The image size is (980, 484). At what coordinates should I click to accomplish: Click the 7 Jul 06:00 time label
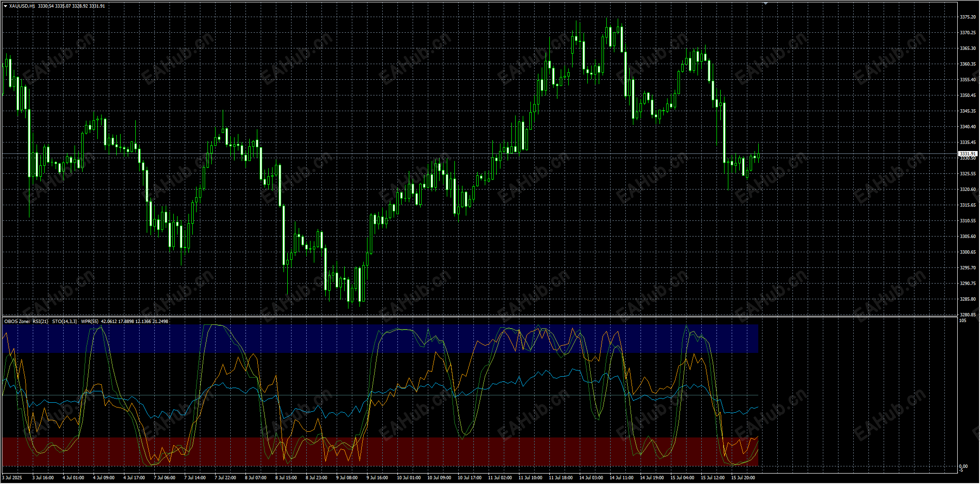pyautogui.click(x=165, y=478)
